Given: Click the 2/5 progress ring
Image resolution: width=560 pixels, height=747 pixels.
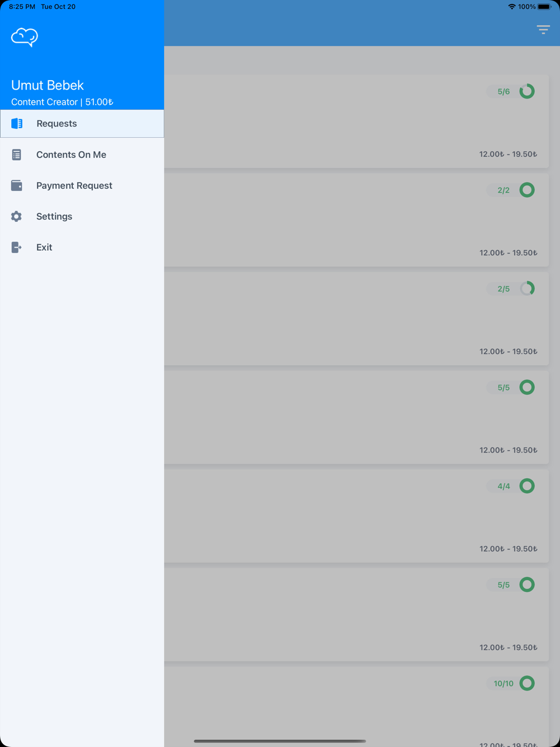Looking at the screenshot, I should 527,288.
